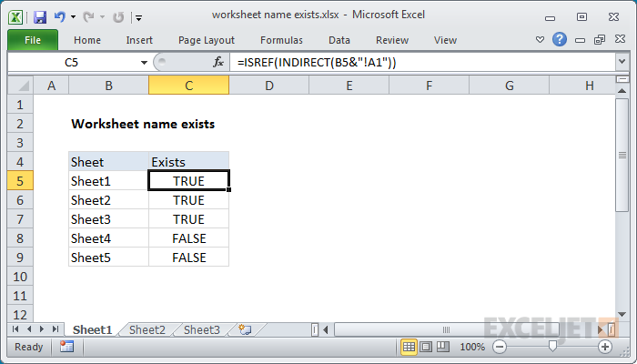Click the horizontal scrollbar left arrow

pos(326,329)
